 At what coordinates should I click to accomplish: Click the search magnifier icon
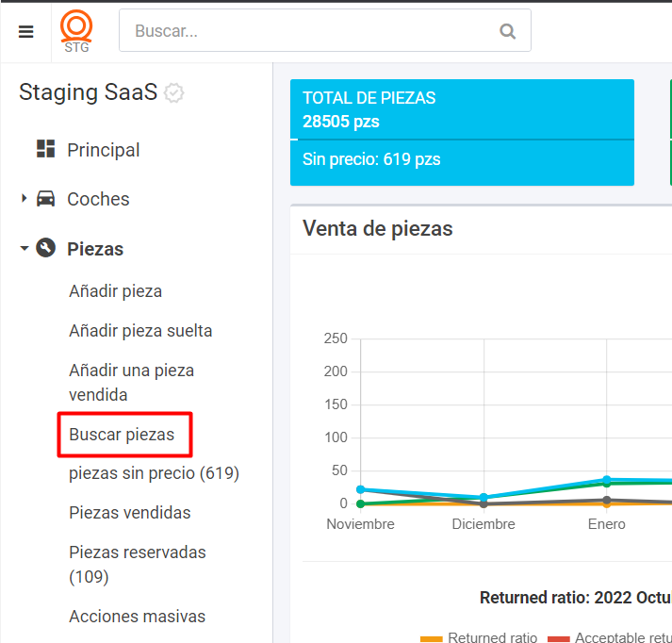pos(508,31)
